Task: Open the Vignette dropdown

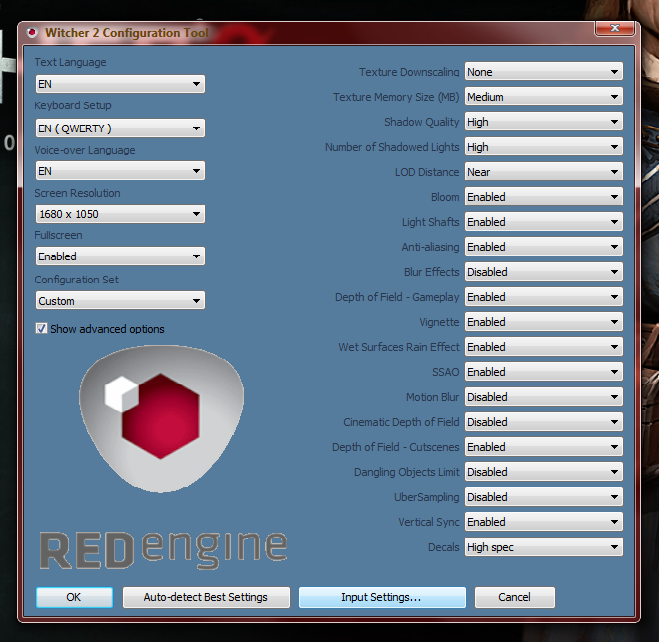Action: tap(544, 322)
